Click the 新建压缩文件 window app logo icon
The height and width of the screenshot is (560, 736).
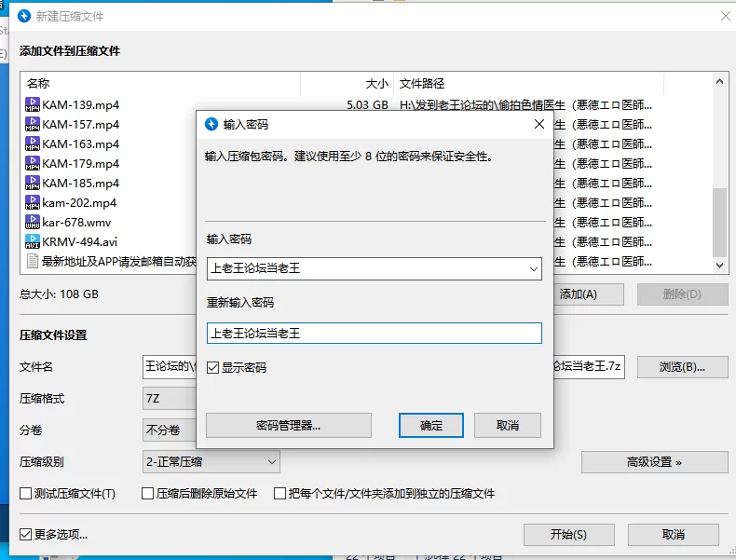coord(24,16)
